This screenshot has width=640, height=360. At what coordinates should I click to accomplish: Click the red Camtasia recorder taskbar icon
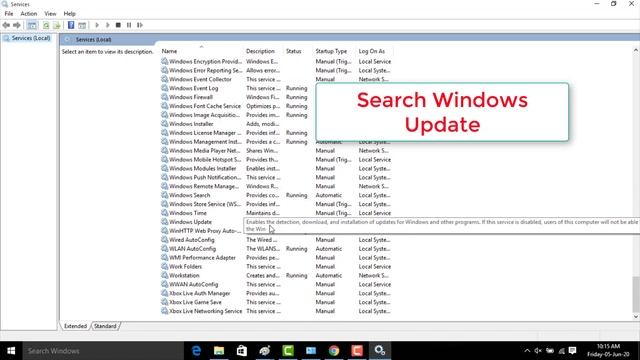[357, 351]
